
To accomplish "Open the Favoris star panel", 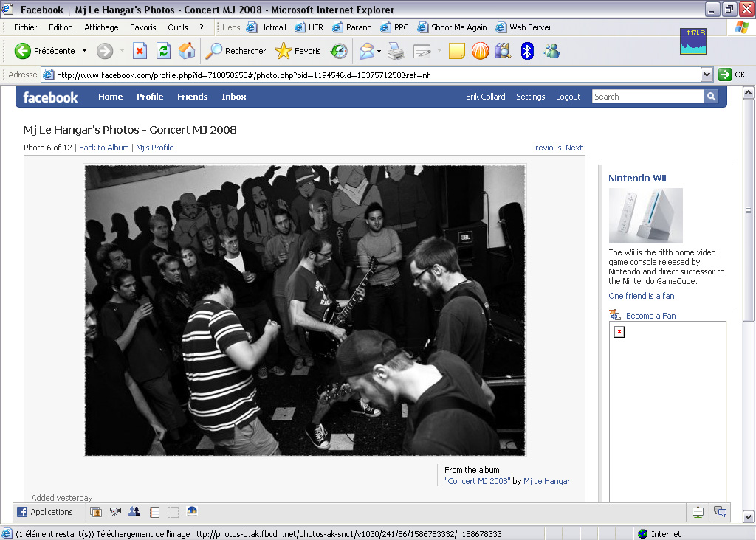I will [298, 51].
